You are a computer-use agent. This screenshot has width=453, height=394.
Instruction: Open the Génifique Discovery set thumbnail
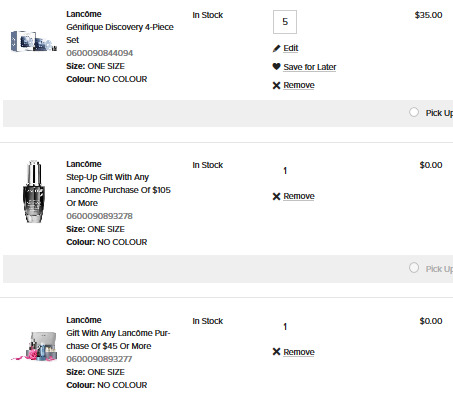click(x=33, y=41)
